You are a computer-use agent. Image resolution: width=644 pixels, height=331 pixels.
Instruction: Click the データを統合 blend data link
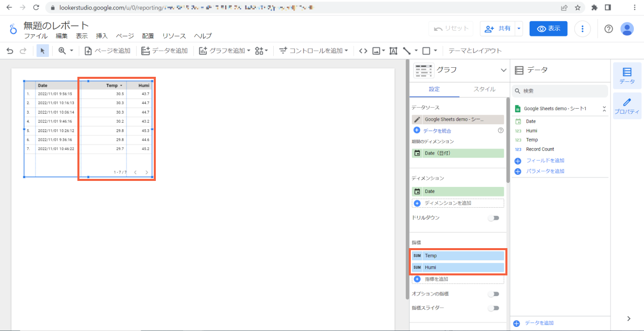coord(437,130)
